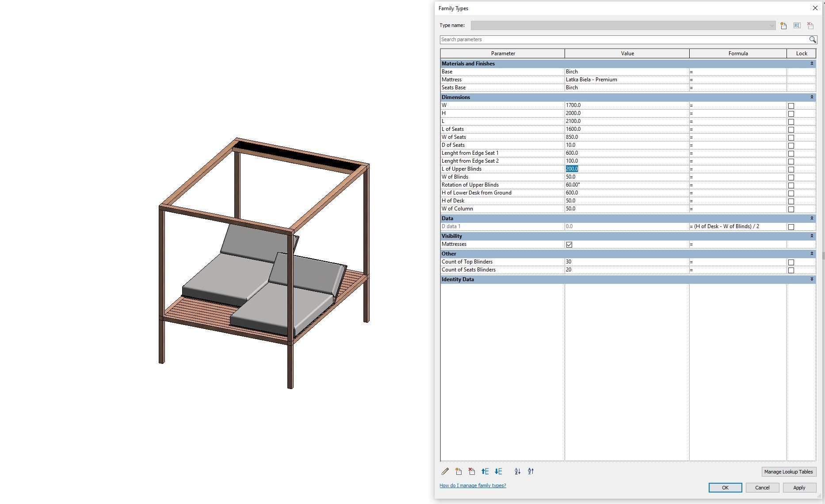The width and height of the screenshot is (825, 504).
Task: Click the Formula column header
Action: click(738, 53)
